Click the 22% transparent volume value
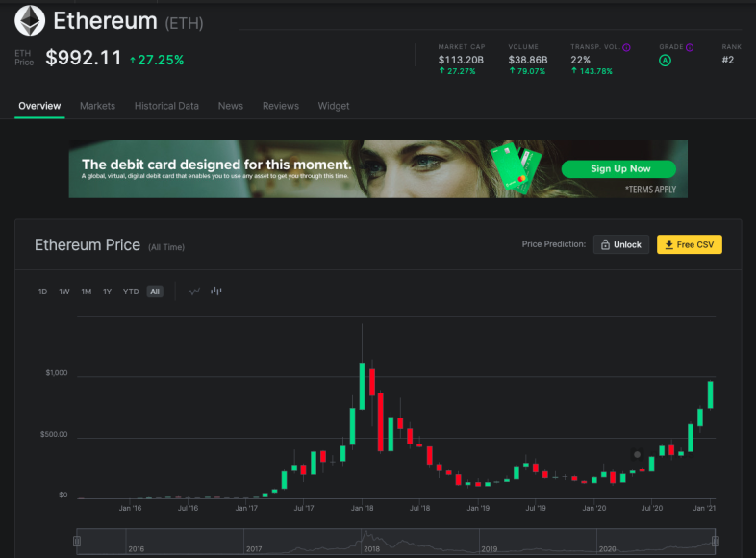 [x=581, y=60]
